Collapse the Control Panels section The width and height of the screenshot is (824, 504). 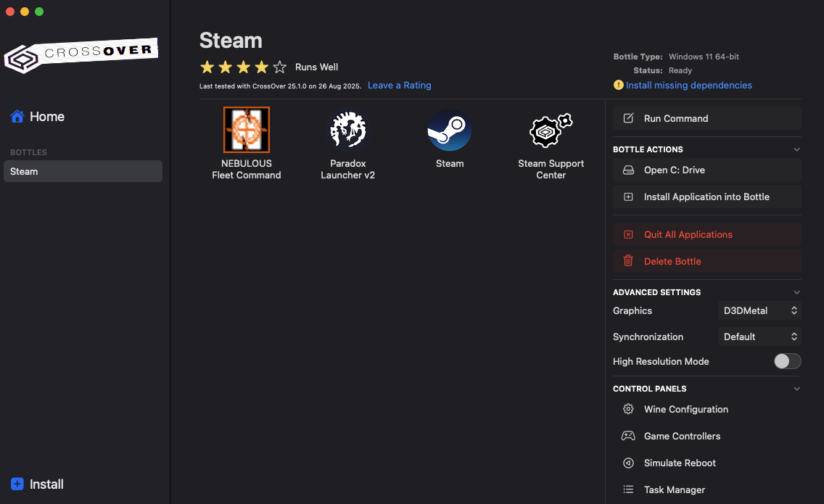pos(796,389)
